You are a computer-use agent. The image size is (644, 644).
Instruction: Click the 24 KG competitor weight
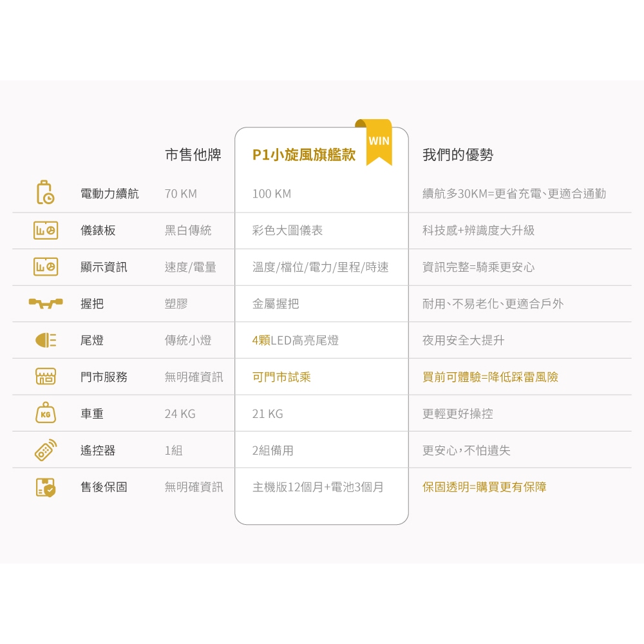click(x=180, y=413)
